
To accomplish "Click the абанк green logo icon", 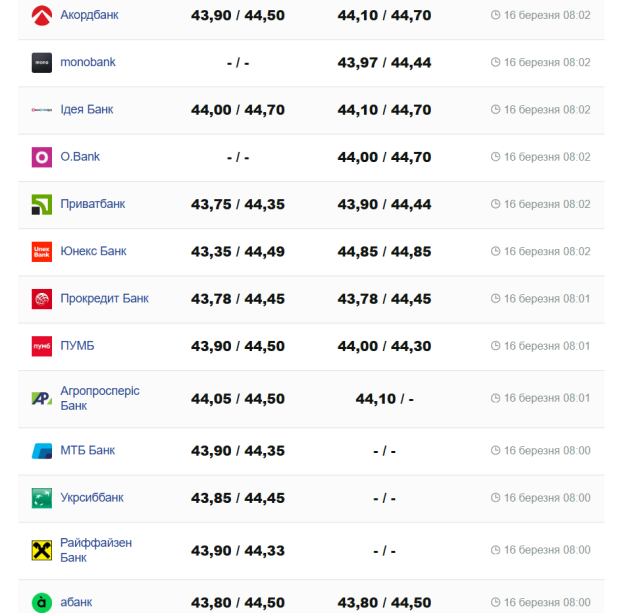I will tap(41, 602).
